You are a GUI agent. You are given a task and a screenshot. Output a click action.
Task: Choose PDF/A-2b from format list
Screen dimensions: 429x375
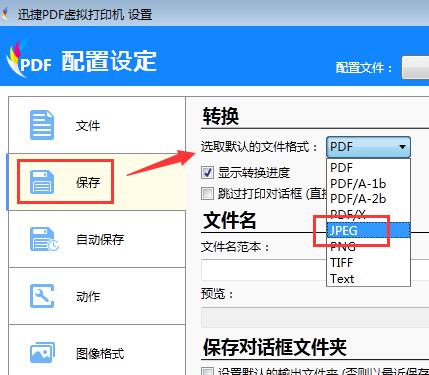pos(368,199)
